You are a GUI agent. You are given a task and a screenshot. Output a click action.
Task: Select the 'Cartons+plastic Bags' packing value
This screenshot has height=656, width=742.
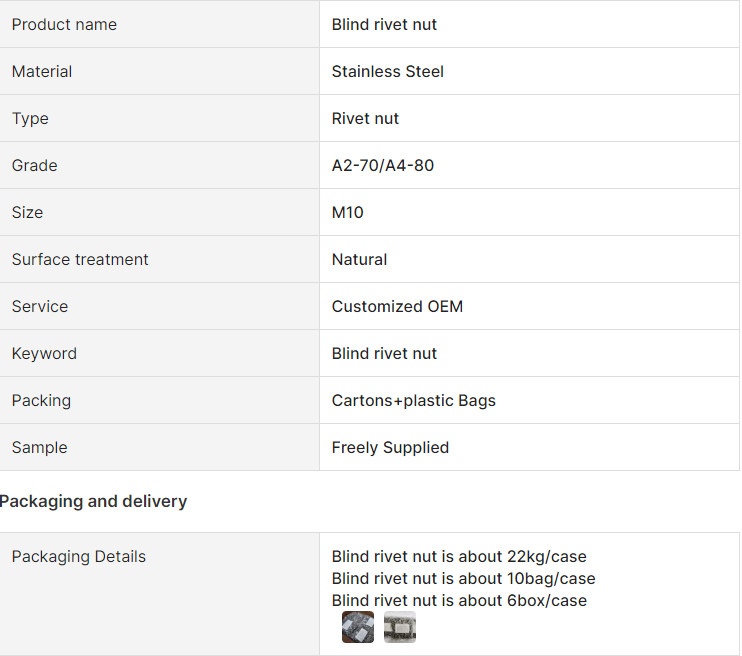414,400
